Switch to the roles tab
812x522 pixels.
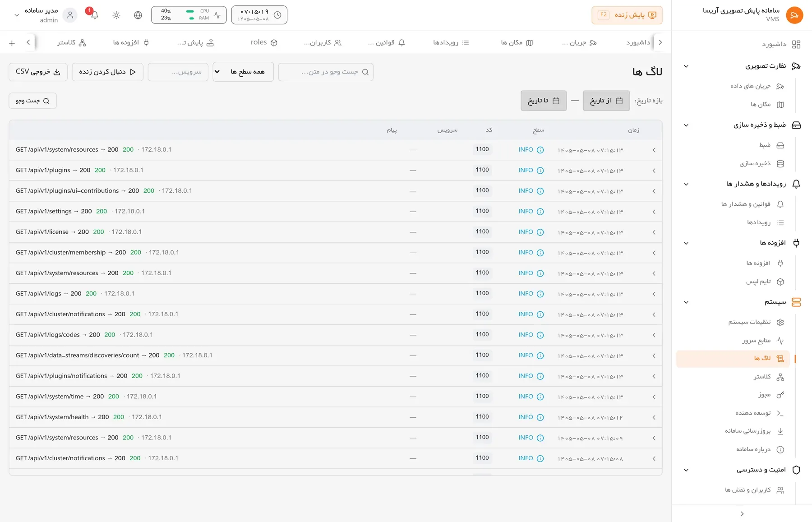[x=264, y=42]
